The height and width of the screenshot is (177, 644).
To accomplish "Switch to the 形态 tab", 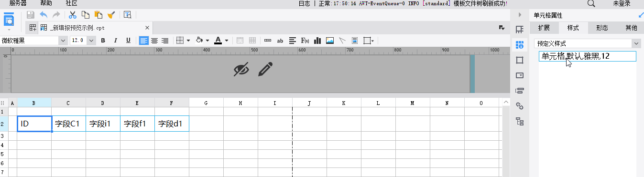I will (602, 28).
